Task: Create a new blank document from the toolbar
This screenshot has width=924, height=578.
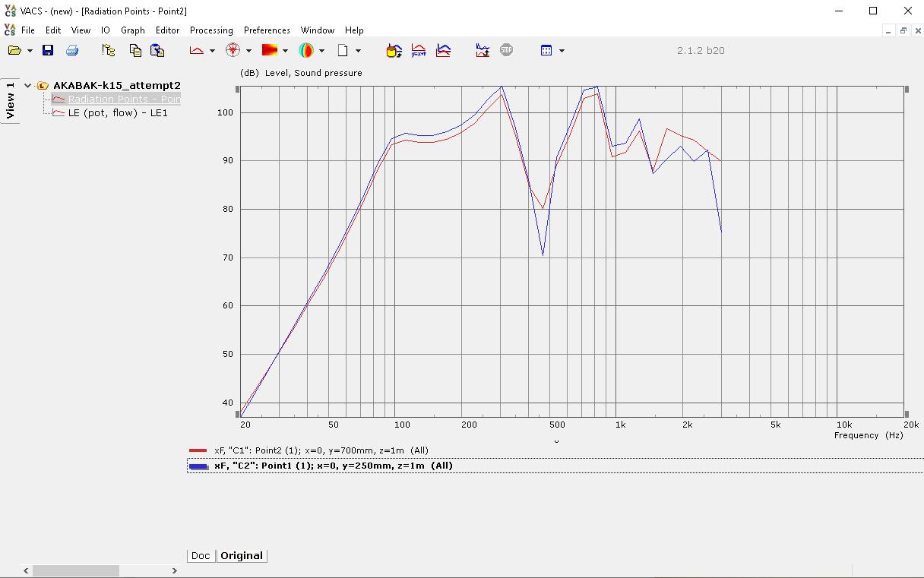Action: pyautogui.click(x=343, y=50)
